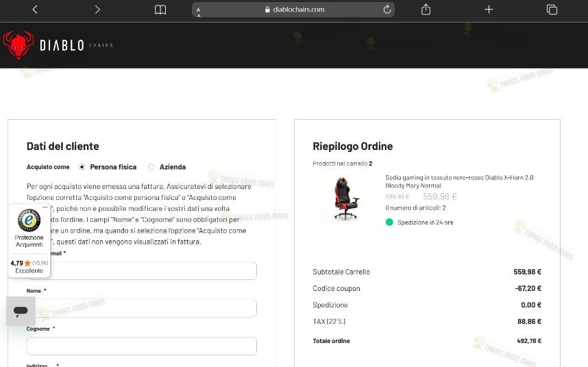Go forward with Safari forward arrow

pos(97,10)
